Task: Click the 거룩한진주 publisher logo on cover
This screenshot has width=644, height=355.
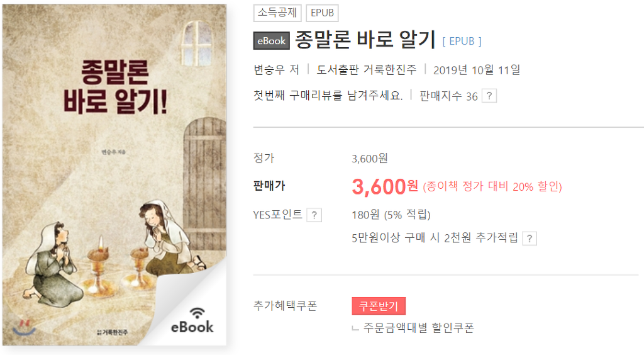Action: (x=112, y=332)
